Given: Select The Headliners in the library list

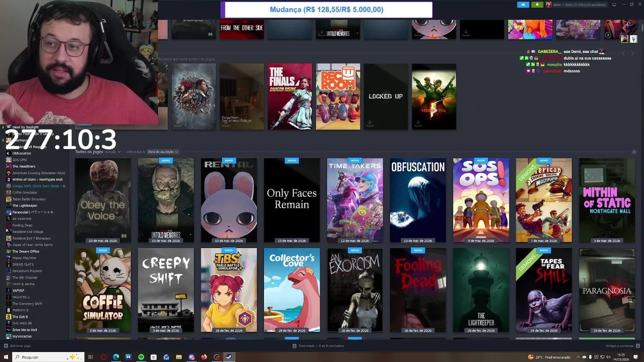Looking at the screenshot, I should coord(24,166).
